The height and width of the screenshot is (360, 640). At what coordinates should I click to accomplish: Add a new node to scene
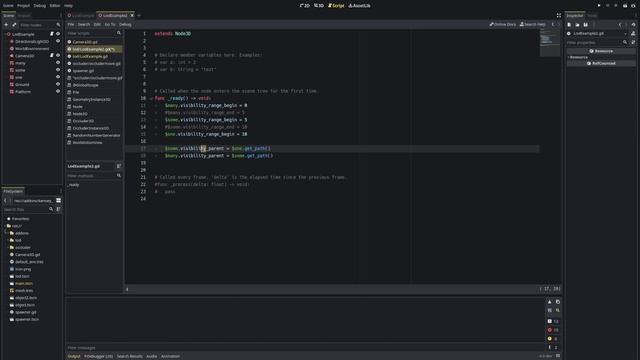click(6, 25)
